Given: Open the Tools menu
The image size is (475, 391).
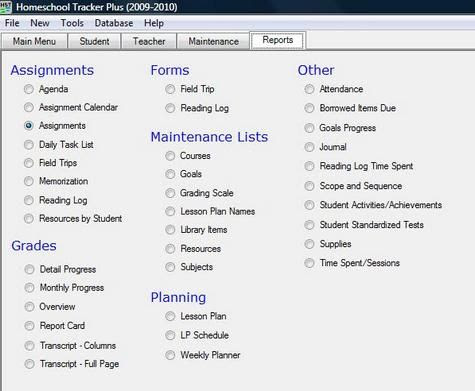Looking at the screenshot, I should pyautogui.click(x=72, y=23).
